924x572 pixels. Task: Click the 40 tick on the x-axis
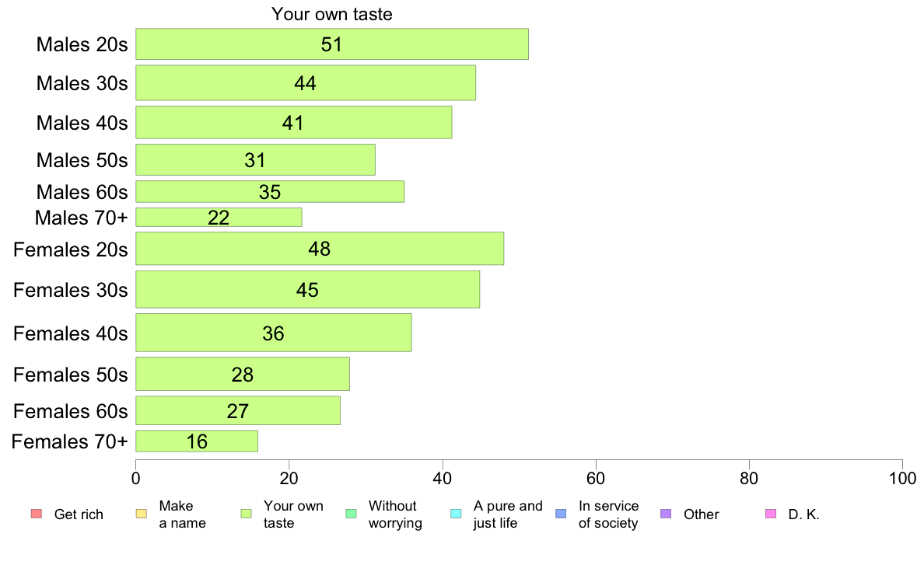(x=443, y=478)
